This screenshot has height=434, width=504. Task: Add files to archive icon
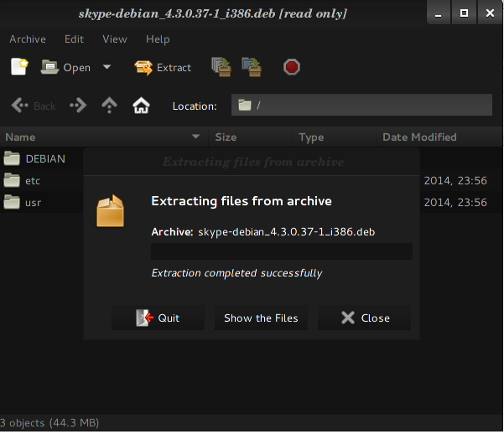pyautogui.click(x=221, y=67)
